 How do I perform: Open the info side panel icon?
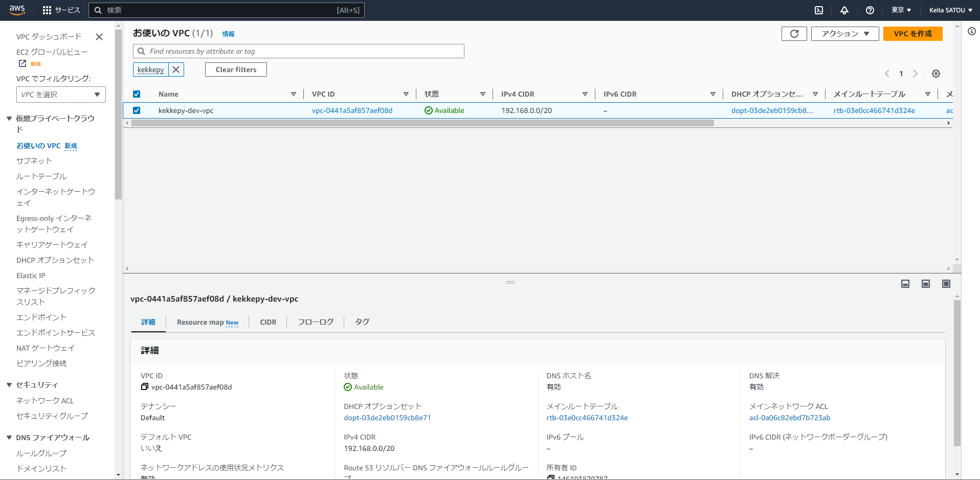972,32
